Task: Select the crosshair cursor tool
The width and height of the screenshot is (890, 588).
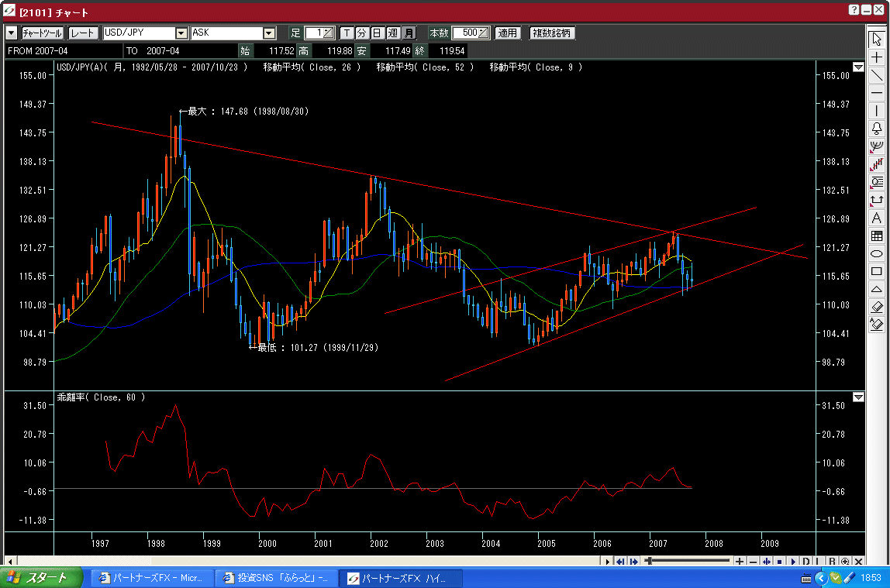Action: (877, 57)
